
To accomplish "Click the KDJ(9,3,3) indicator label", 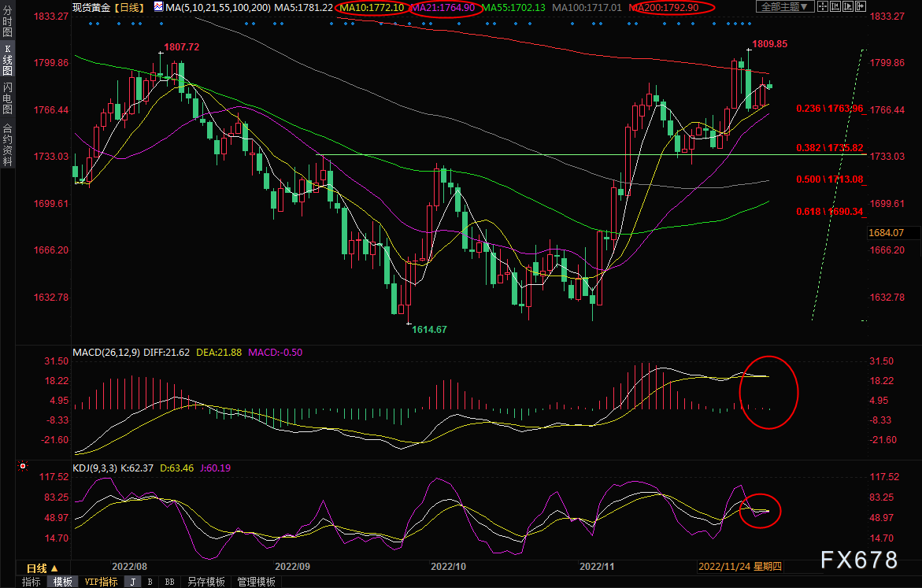I will coord(96,468).
